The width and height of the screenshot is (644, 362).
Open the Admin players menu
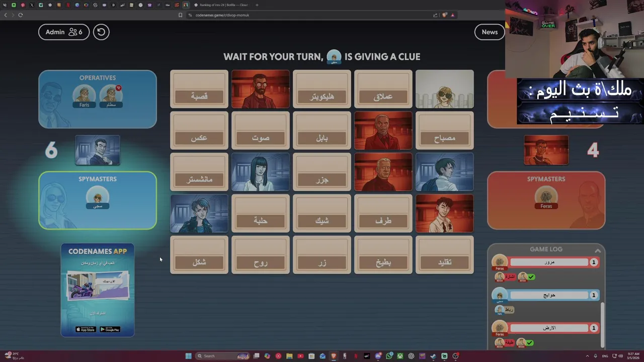pos(64,32)
